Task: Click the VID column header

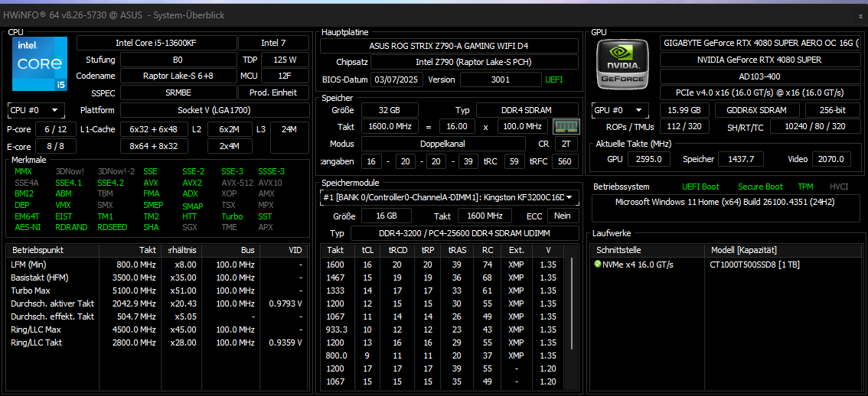Action: pyautogui.click(x=282, y=251)
